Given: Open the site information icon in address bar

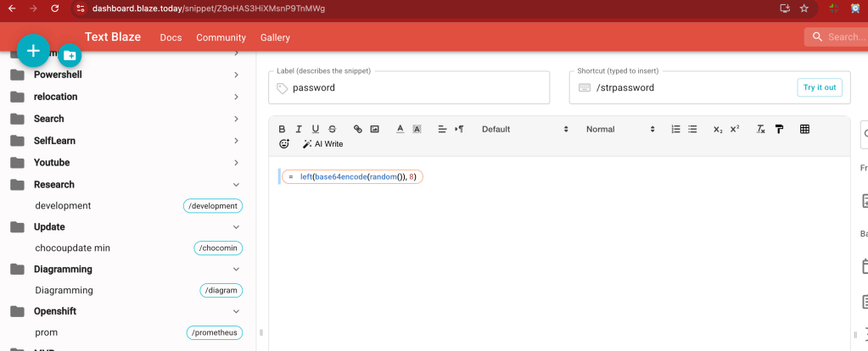Looking at the screenshot, I should click(81, 8).
